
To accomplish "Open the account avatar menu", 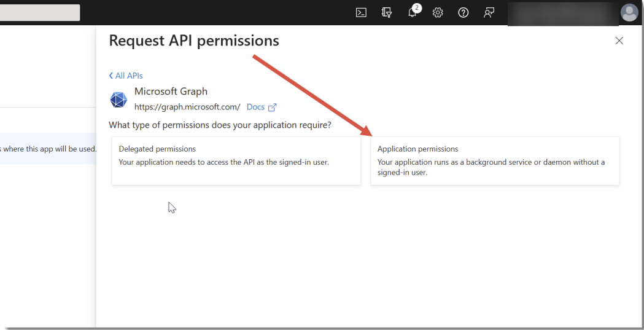I will coord(629,12).
